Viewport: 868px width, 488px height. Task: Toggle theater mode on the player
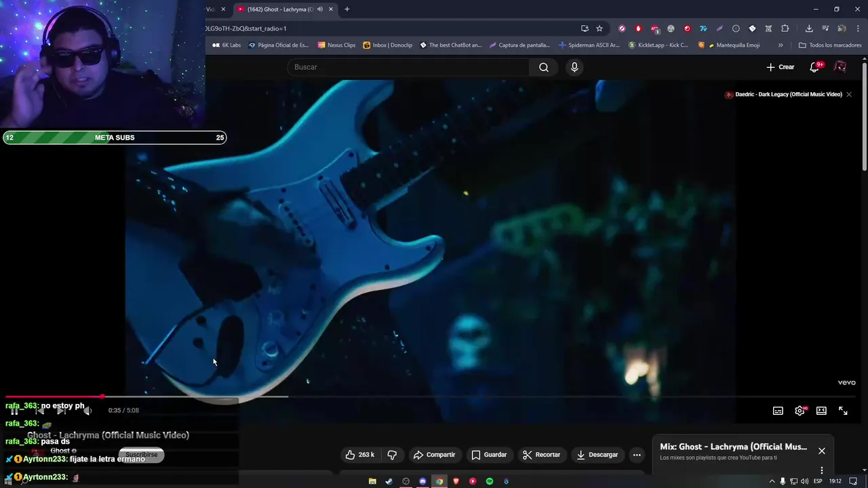click(821, 411)
